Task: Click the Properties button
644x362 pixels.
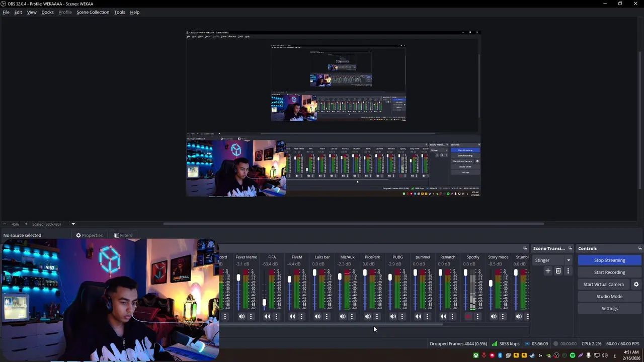Action: [90, 235]
